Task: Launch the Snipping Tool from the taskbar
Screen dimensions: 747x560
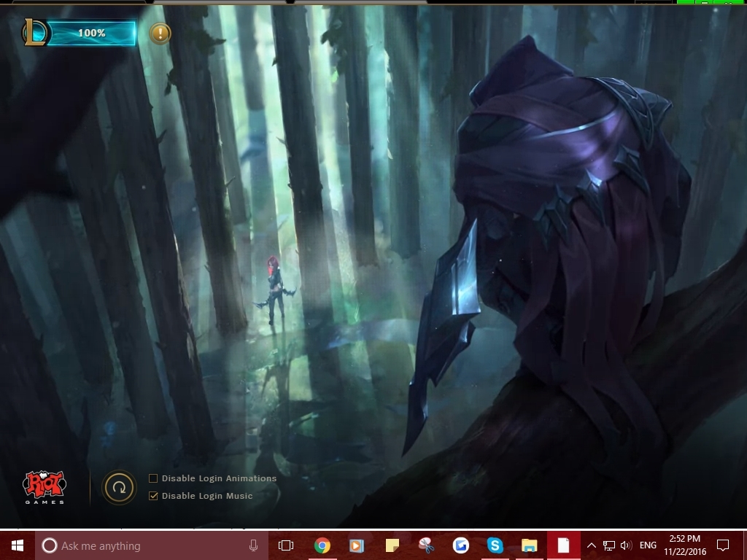Action: coord(426,545)
